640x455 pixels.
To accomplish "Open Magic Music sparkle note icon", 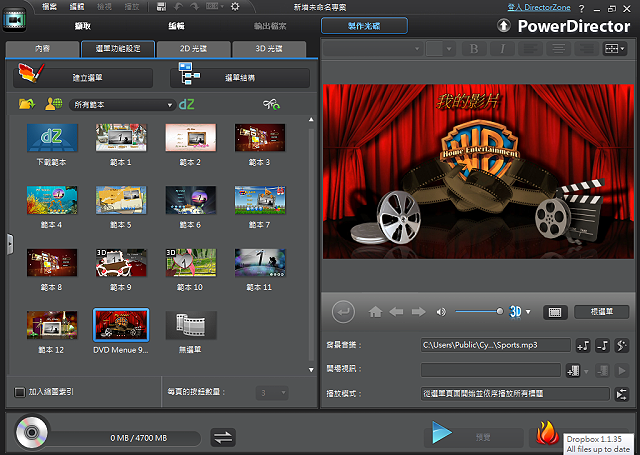I will coord(621,346).
